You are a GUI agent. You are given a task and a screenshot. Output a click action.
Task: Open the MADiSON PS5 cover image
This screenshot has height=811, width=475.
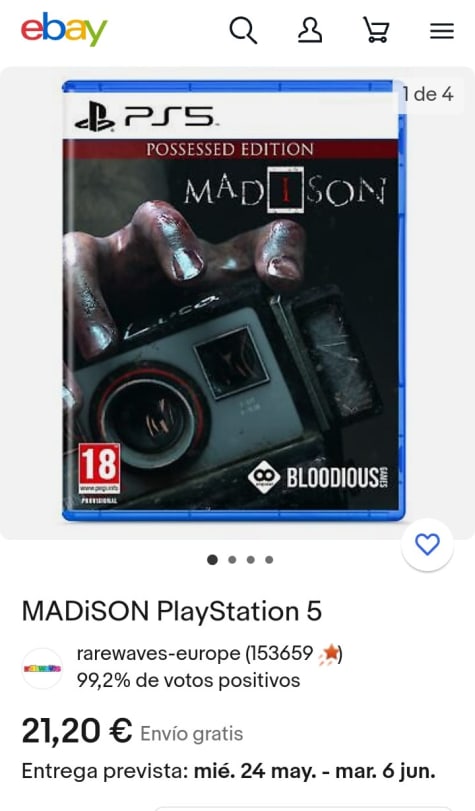tap(234, 300)
